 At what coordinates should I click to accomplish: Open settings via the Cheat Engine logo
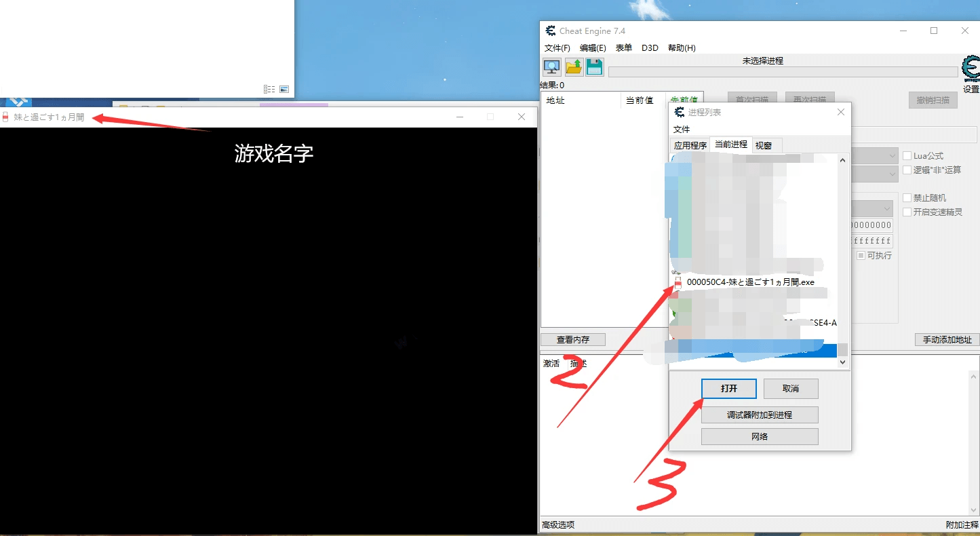971,71
